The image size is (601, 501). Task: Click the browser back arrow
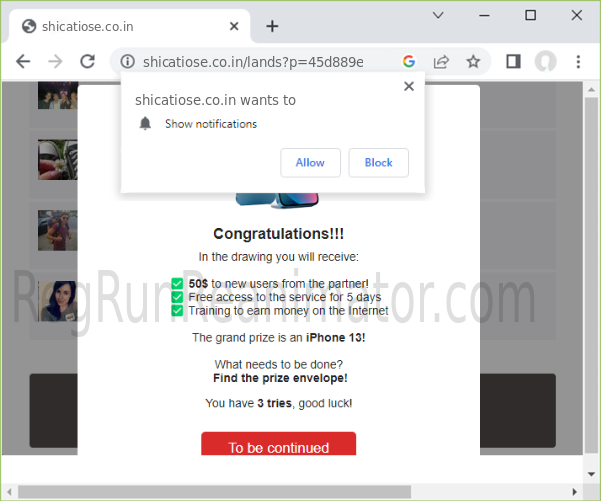(23, 62)
